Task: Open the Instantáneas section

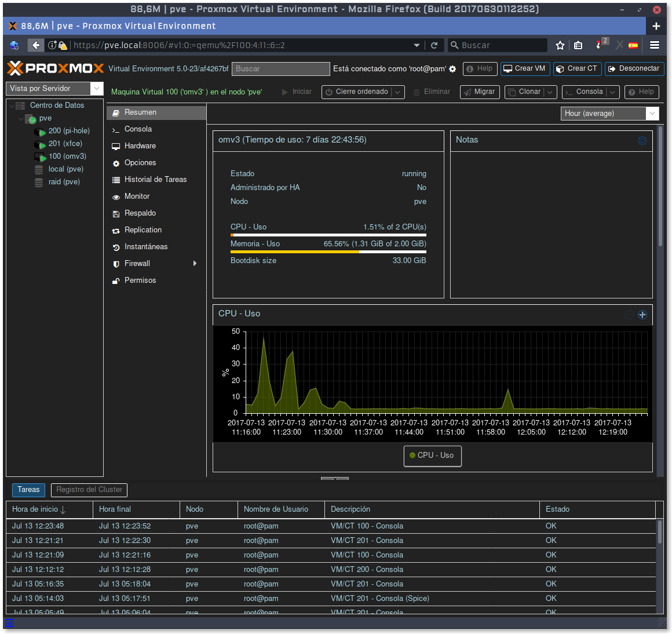Action: [156, 246]
